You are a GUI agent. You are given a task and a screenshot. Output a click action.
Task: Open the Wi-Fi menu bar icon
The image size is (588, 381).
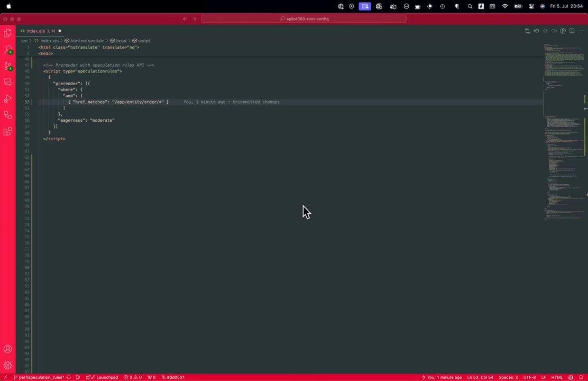(x=505, y=6)
